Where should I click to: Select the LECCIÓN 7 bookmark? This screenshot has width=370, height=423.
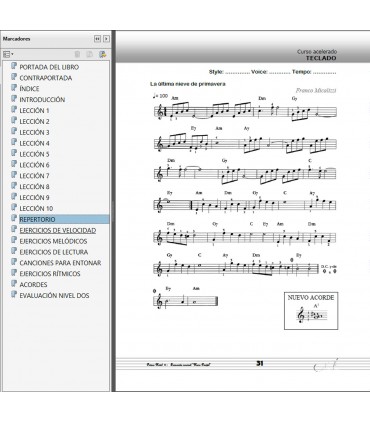[x=34, y=176]
